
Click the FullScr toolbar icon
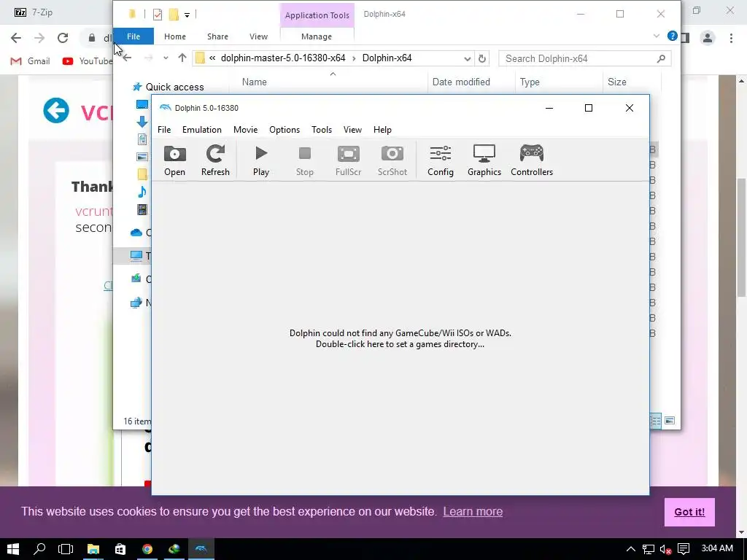click(348, 160)
